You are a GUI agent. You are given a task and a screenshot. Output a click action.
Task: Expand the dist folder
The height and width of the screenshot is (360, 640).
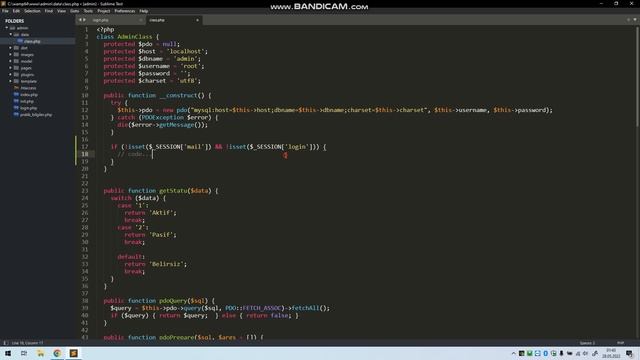click(11, 48)
